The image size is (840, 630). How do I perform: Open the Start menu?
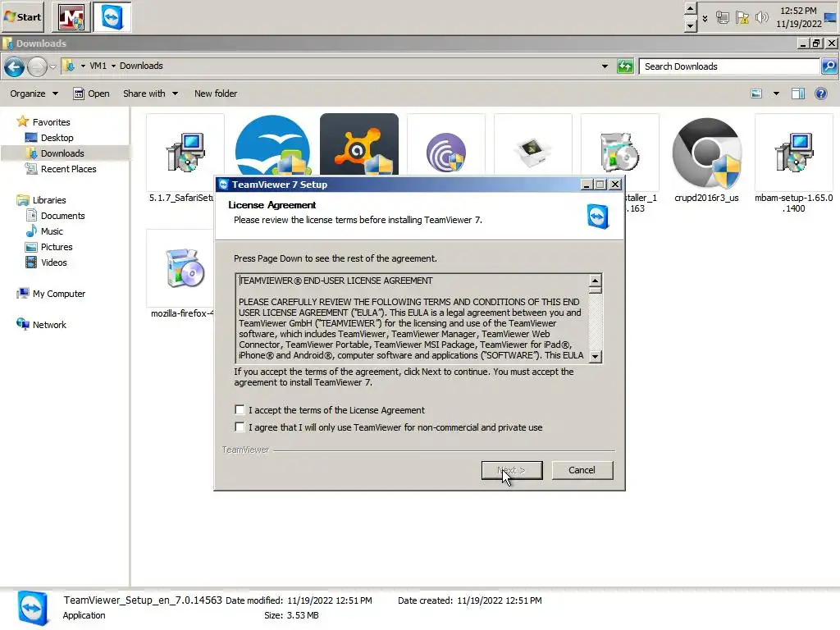(x=22, y=16)
